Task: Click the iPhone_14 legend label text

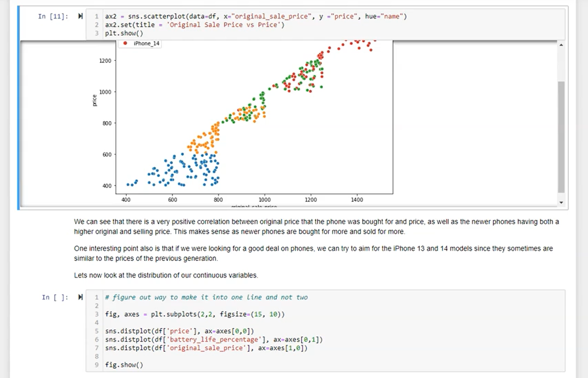Action: (x=147, y=43)
